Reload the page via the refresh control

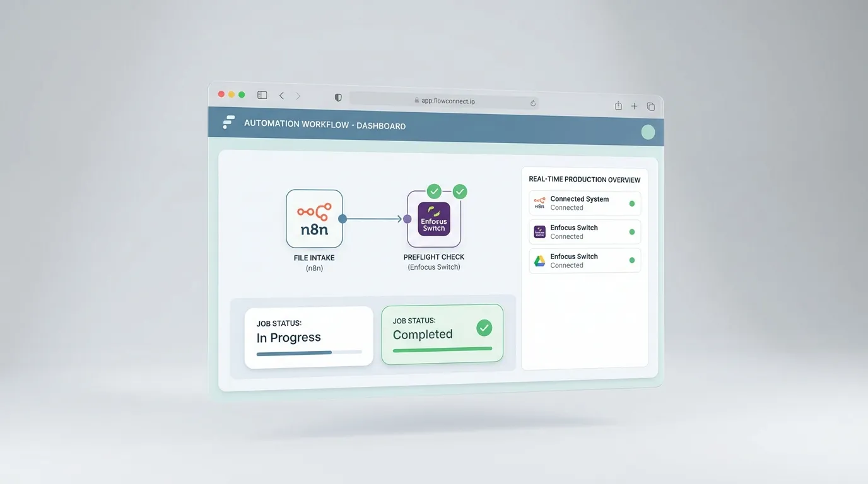pyautogui.click(x=532, y=103)
